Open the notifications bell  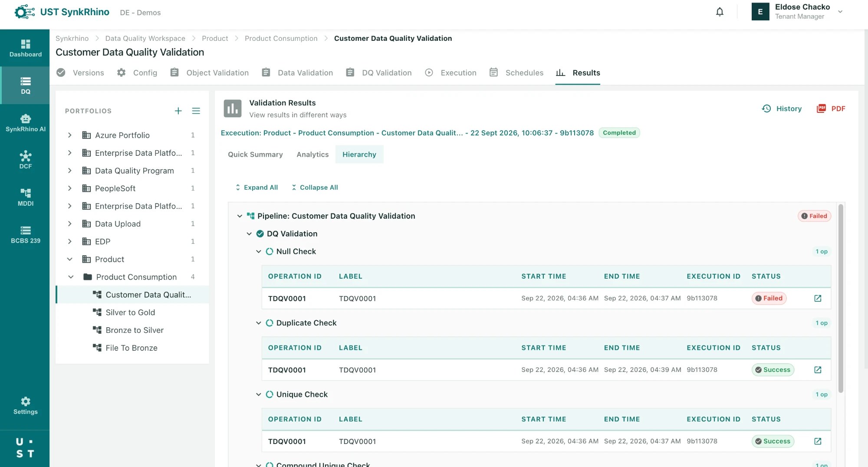coord(720,12)
